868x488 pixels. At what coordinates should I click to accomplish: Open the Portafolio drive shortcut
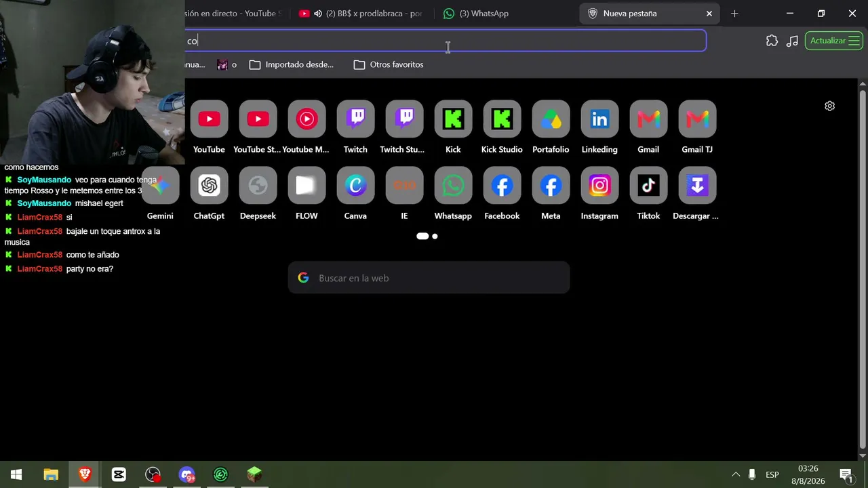point(551,119)
